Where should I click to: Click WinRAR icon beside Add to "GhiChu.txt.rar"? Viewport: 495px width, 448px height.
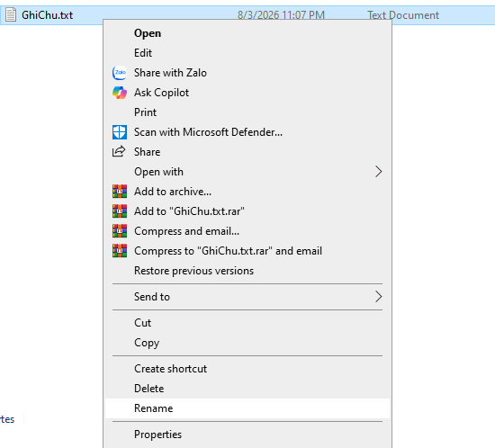pos(120,211)
